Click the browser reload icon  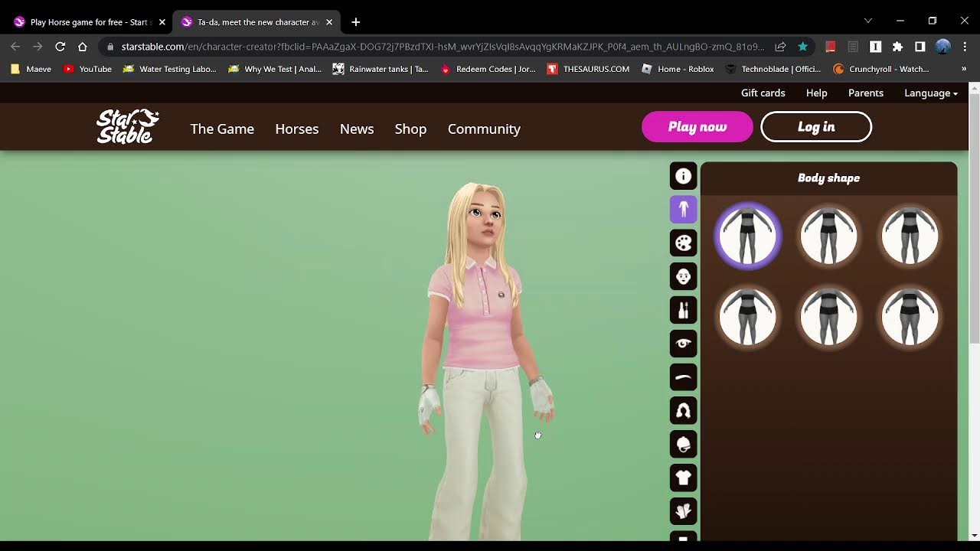(60, 47)
